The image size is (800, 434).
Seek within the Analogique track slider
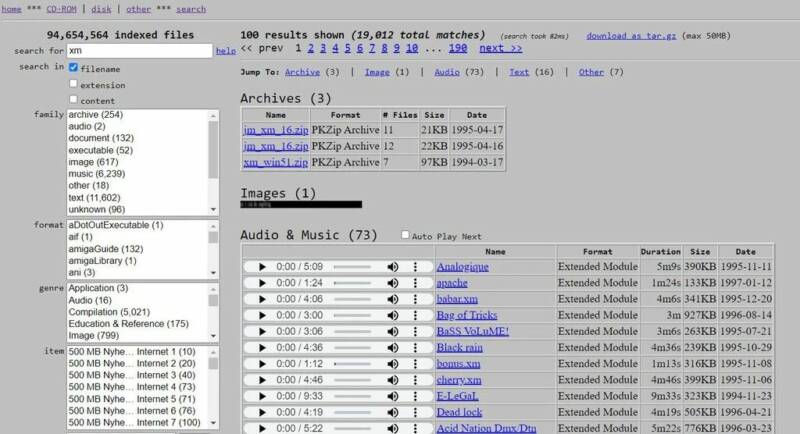point(353,267)
